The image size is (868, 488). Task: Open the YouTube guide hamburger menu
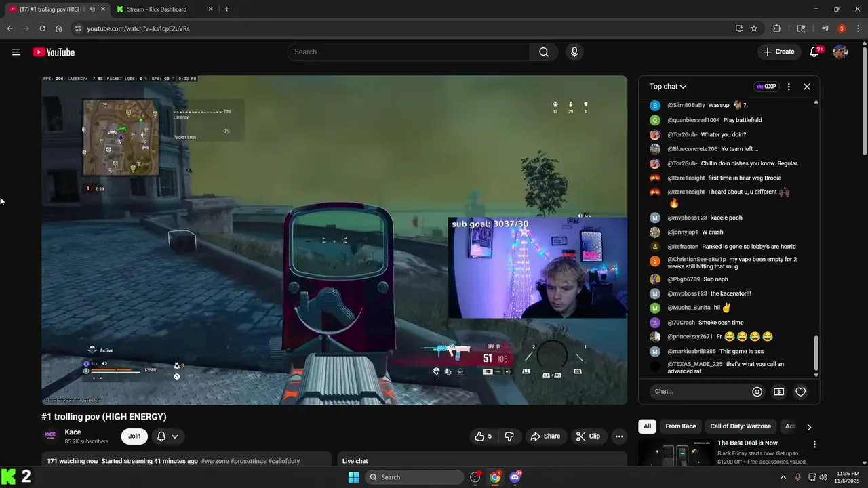[16, 52]
